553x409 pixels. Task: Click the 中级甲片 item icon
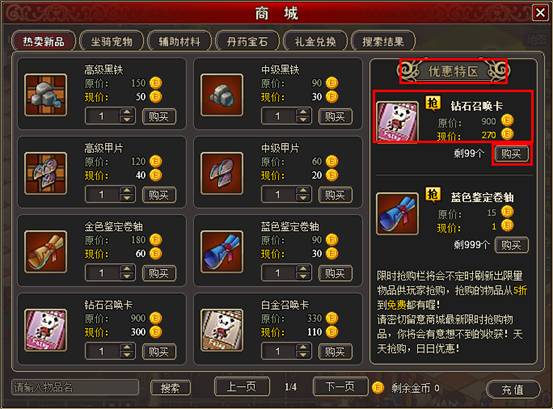coord(222,173)
